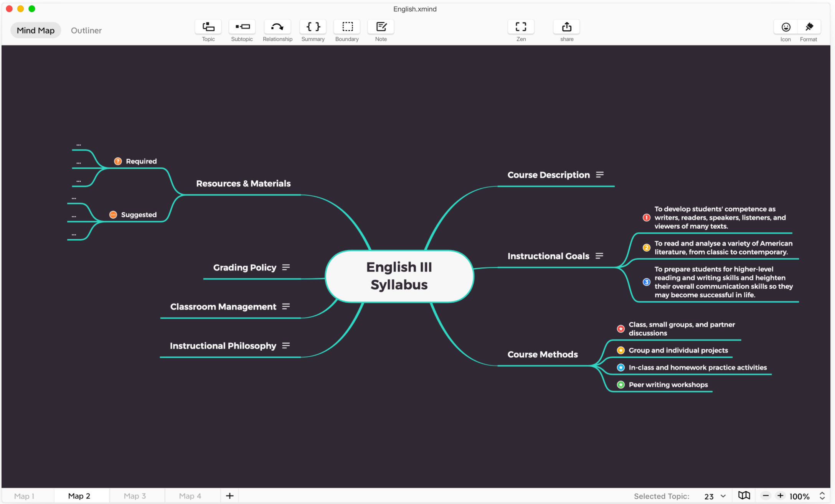Select the Grading Policy topic
This screenshot has width=835, height=504.
click(245, 267)
